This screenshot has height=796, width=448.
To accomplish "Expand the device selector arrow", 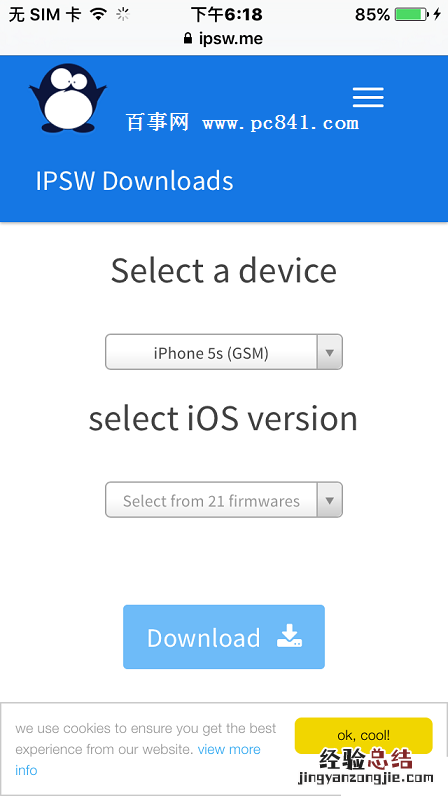I will [x=330, y=352].
